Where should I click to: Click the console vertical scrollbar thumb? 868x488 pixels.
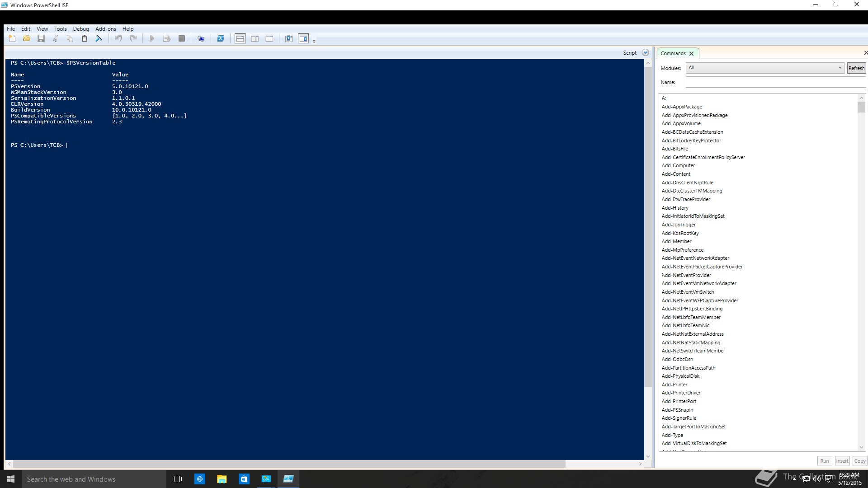(648, 227)
